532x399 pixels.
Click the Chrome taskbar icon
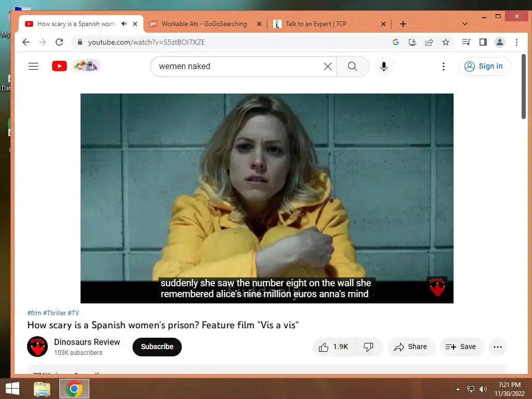74,389
